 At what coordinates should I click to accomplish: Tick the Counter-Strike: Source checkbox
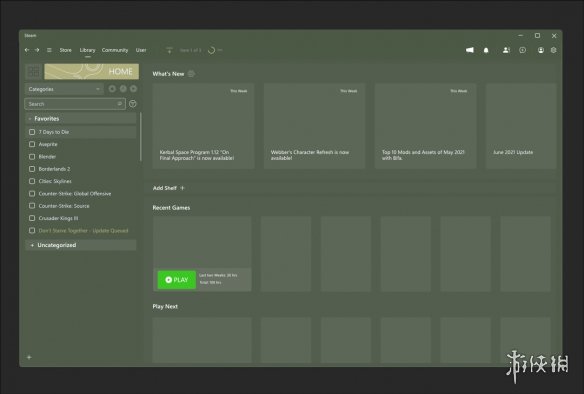pyautogui.click(x=32, y=206)
